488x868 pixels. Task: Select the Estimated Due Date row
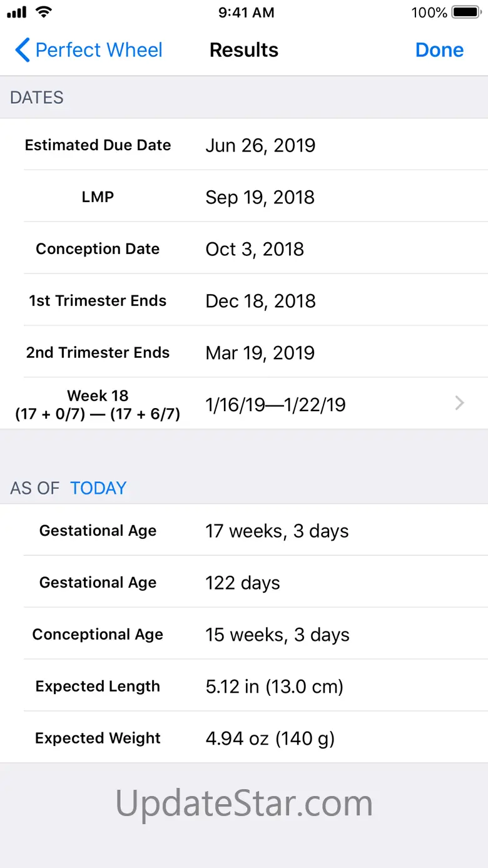coord(244,145)
